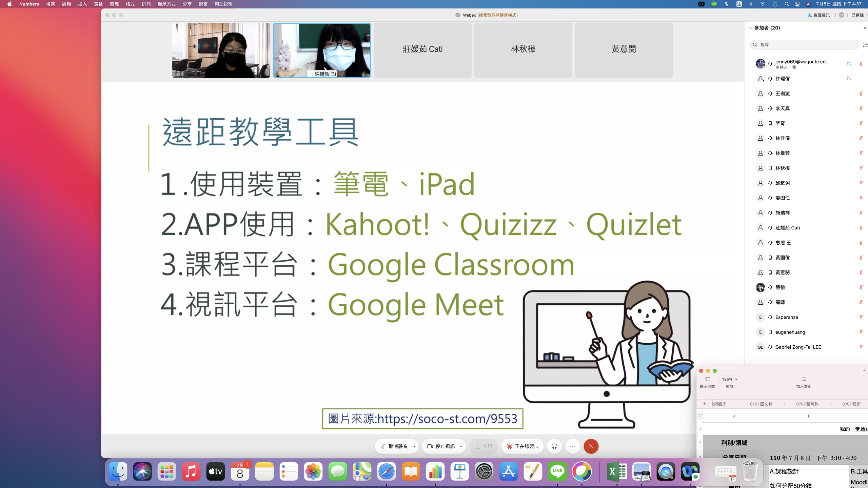Open the 125% zoom dropdown in Numbers
The height and width of the screenshot is (488, 868).
coord(729,379)
